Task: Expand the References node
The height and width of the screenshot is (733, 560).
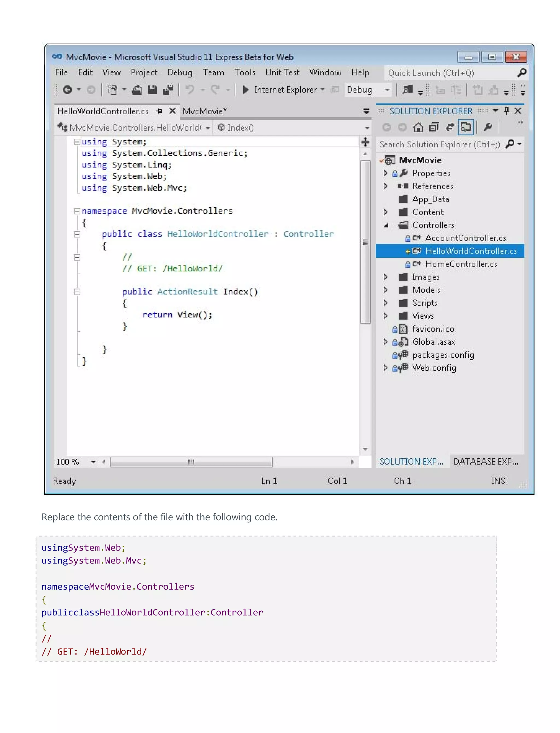Action: [x=386, y=186]
